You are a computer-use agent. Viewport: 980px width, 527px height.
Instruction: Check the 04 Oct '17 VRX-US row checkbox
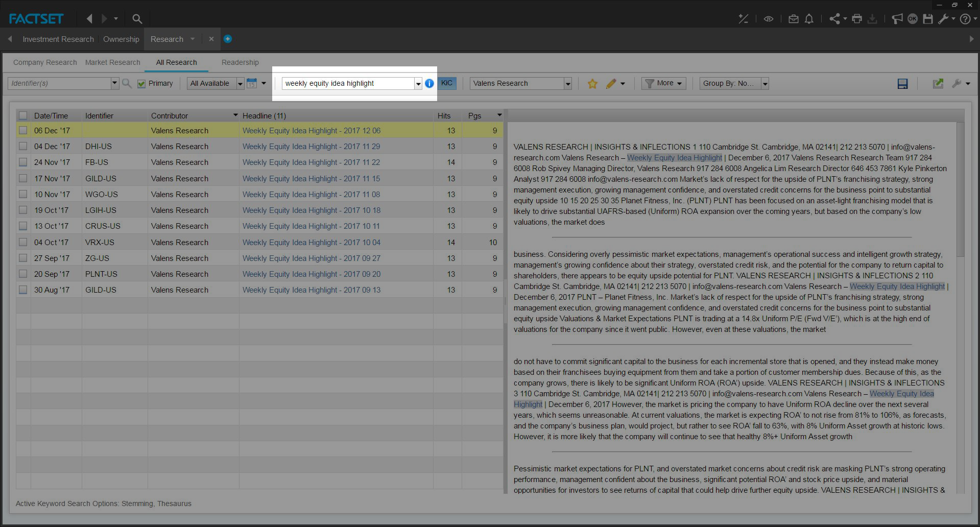pyautogui.click(x=23, y=242)
